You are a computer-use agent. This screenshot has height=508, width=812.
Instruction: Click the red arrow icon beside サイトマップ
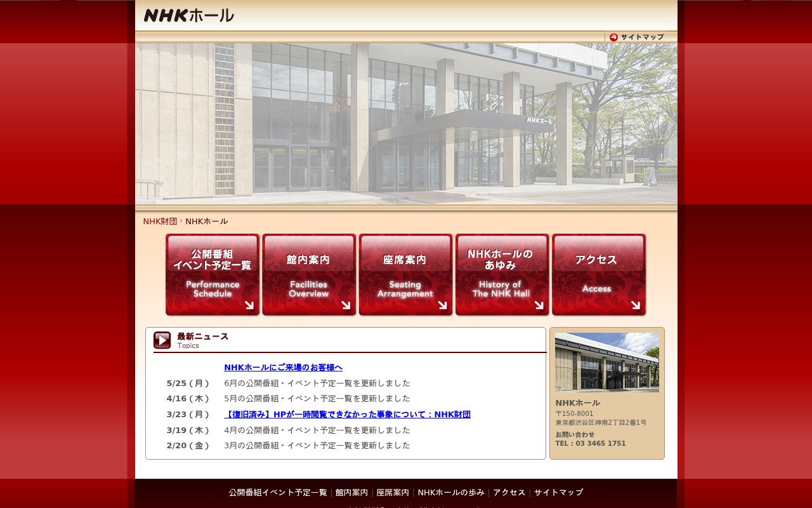click(x=613, y=37)
